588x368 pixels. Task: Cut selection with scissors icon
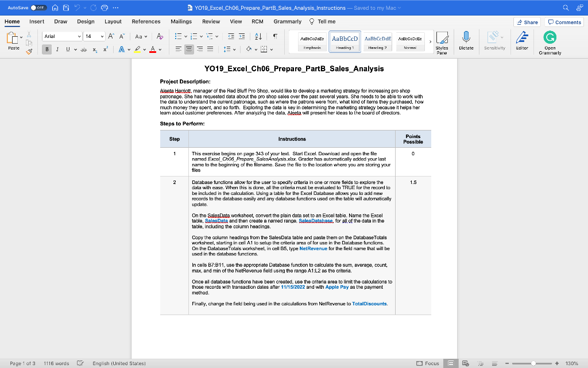[x=29, y=35]
